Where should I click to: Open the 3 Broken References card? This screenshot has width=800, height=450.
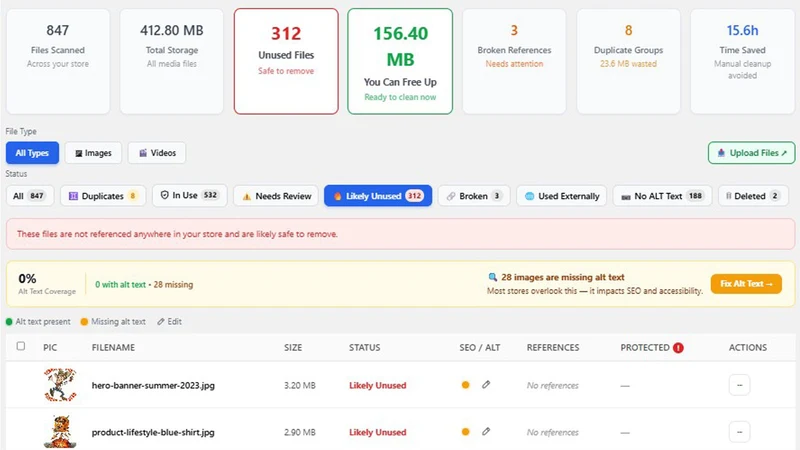tap(514, 61)
